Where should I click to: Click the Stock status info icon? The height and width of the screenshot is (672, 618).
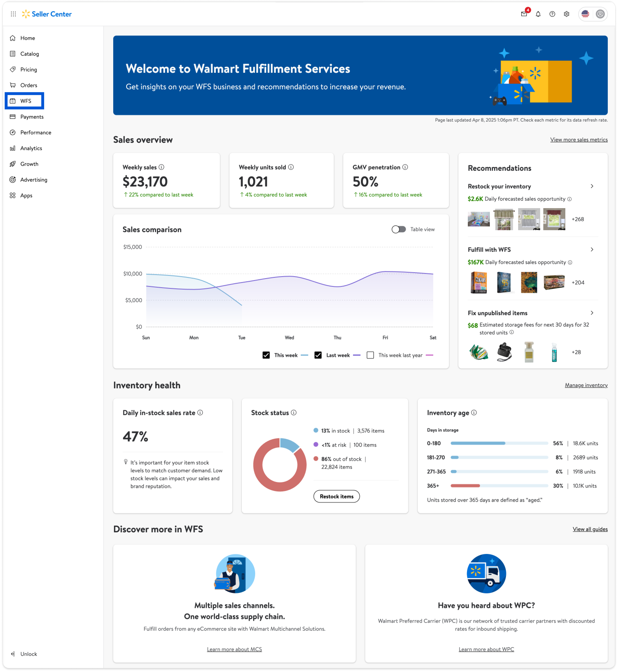(294, 413)
